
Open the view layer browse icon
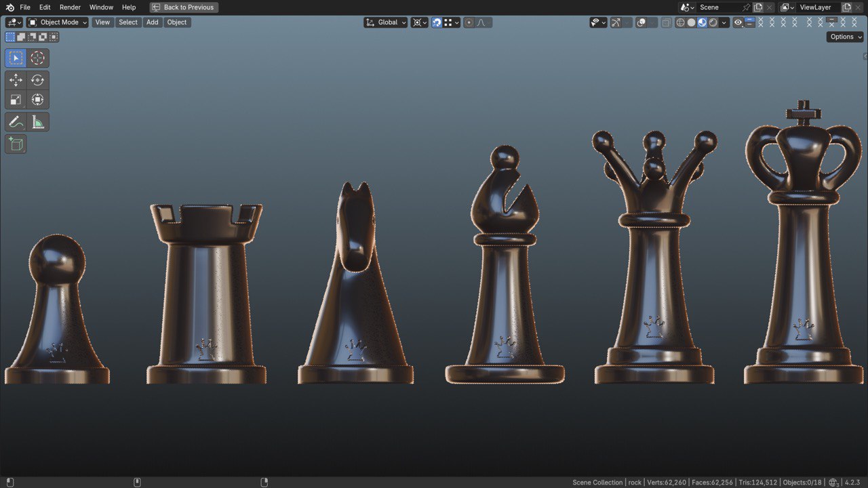click(x=787, y=7)
